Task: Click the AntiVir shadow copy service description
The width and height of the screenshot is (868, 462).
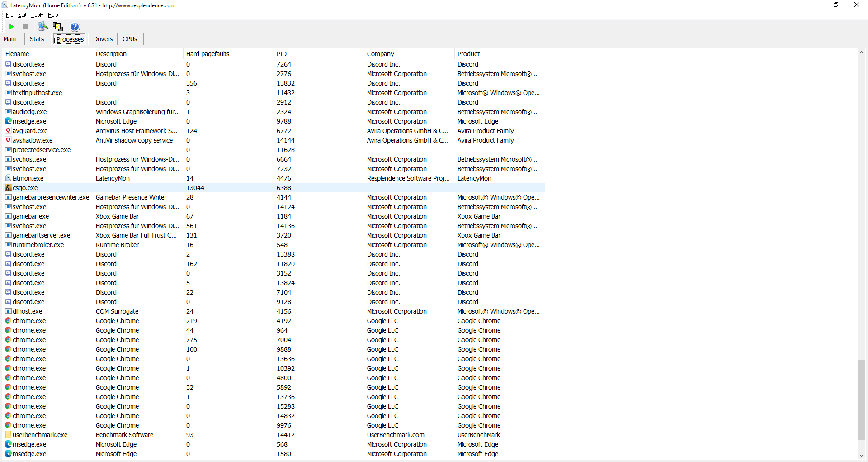Action: point(134,140)
